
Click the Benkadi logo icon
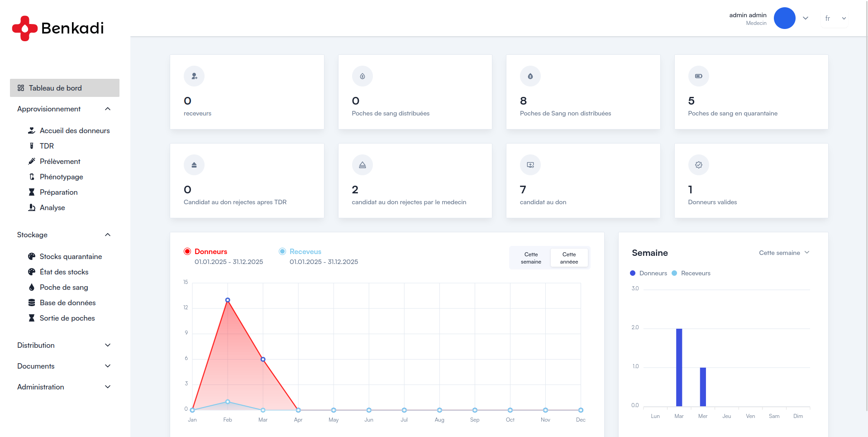24,28
